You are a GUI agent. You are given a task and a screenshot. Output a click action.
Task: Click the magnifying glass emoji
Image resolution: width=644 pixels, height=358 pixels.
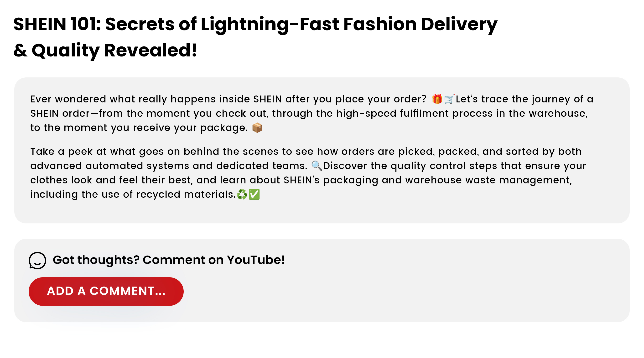[x=317, y=166]
